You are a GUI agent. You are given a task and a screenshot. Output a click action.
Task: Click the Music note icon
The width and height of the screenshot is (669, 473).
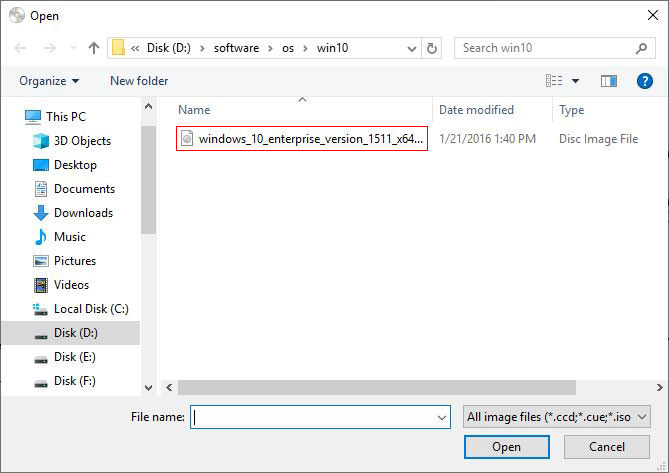pyautogui.click(x=41, y=237)
